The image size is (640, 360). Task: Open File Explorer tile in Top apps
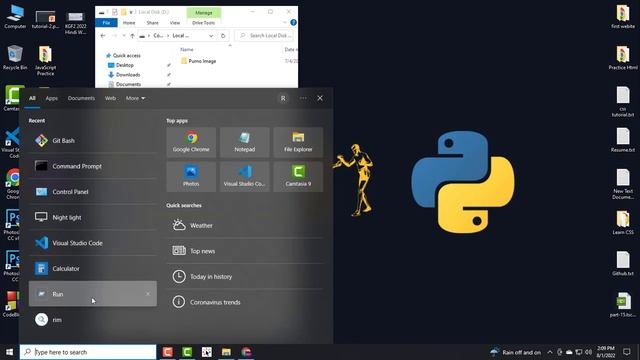point(298,142)
